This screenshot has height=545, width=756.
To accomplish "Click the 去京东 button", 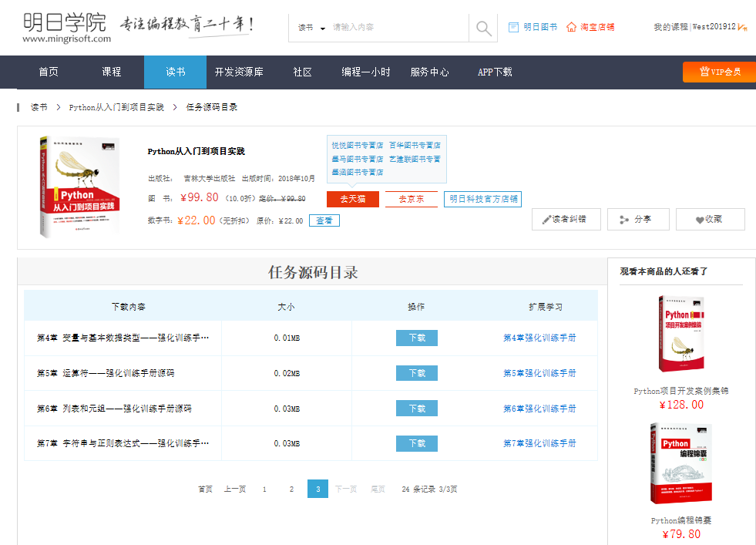I will pyautogui.click(x=412, y=199).
